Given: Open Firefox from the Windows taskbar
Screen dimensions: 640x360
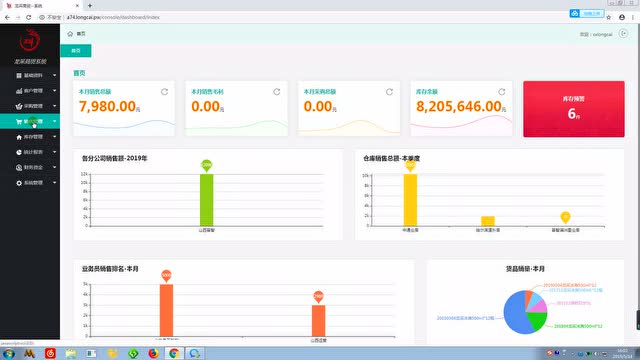Looking at the screenshot, I should pyautogui.click(x=153, y=353).
